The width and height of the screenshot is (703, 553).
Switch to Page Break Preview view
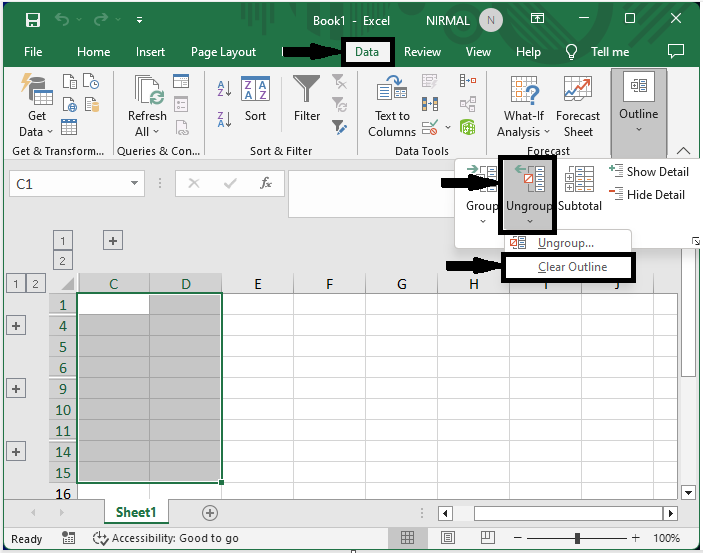(487, 537)
